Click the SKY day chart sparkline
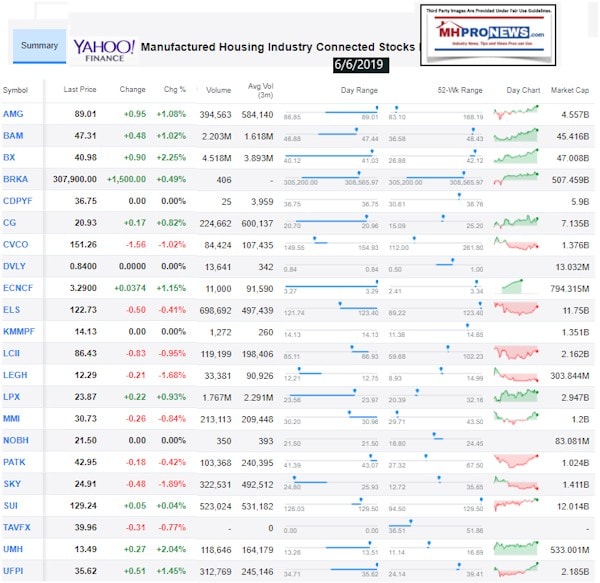The width and height of the screenshot is (600, 583). pos(516,483)
